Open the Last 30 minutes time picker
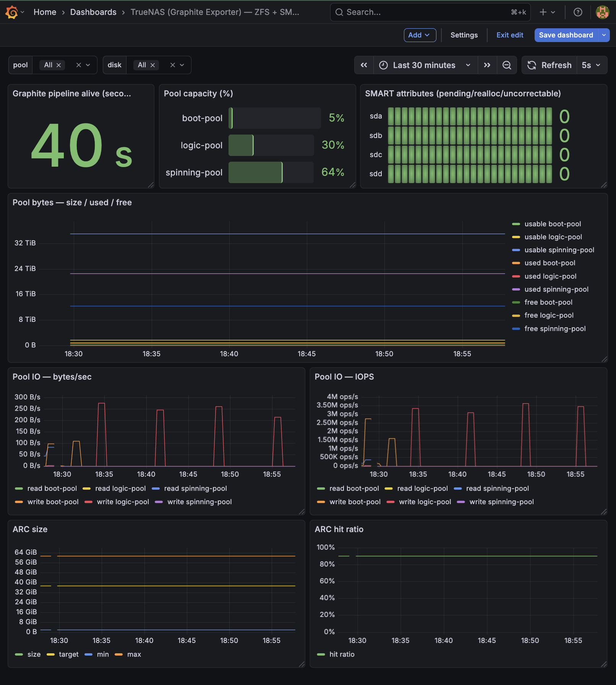Viewport: 616px width, 685px height. point(424,65)
